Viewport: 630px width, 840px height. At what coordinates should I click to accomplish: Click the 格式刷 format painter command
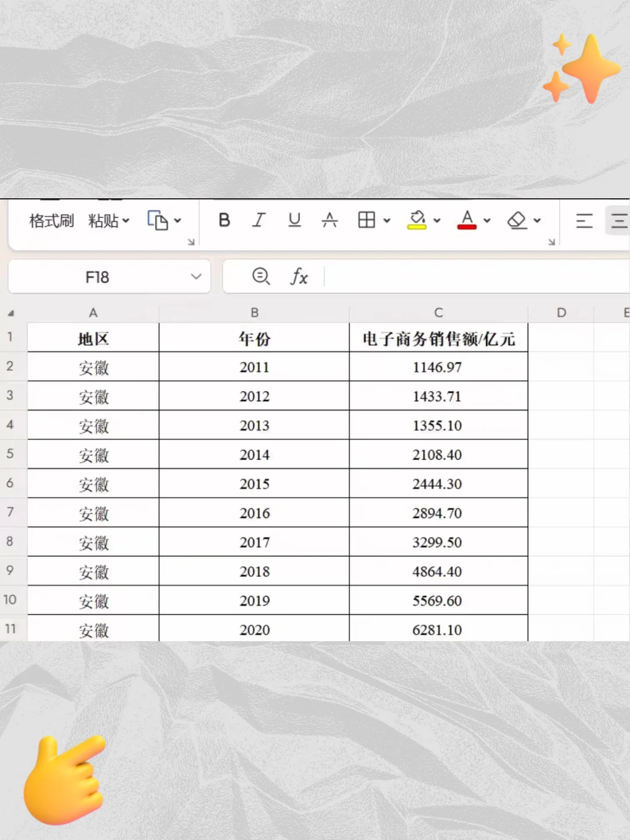[51, 220]
